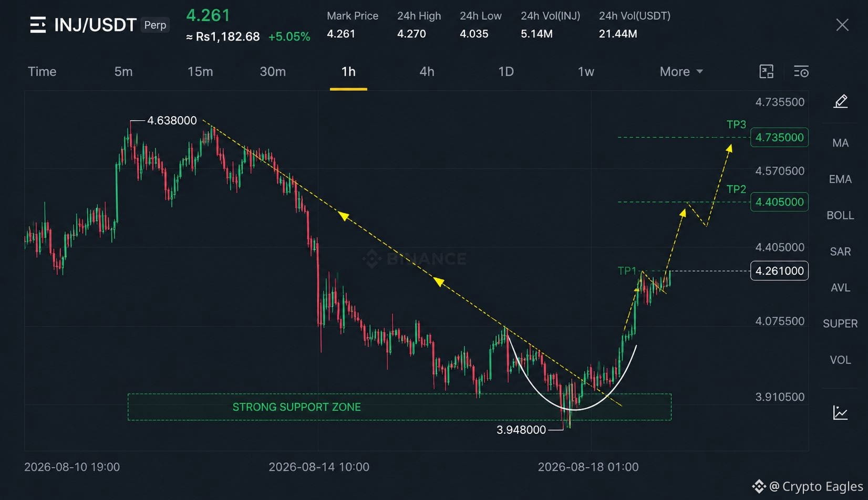Screen dimensions: 868x500
Task: Toggle the BOLL indicator
Action: (840, 215)
